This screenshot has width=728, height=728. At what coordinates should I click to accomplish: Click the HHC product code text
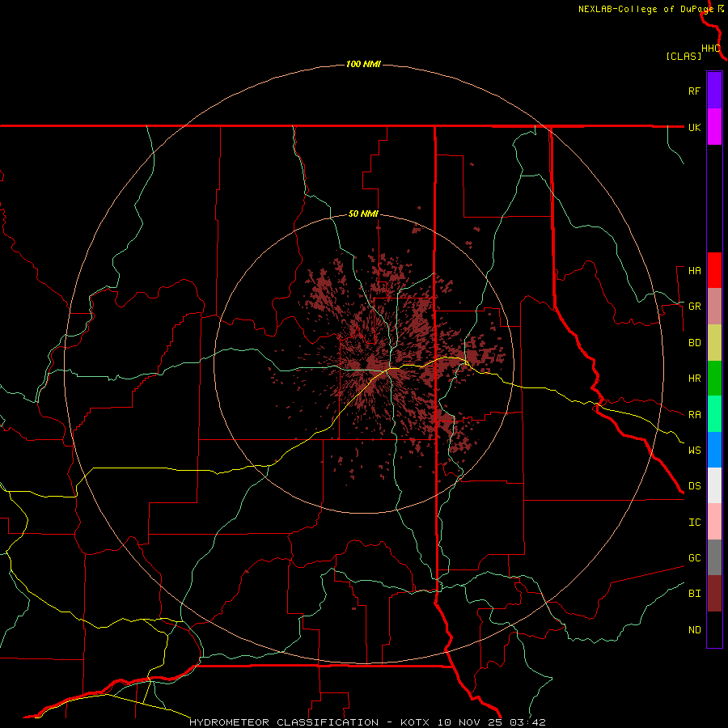click(710, 49)
